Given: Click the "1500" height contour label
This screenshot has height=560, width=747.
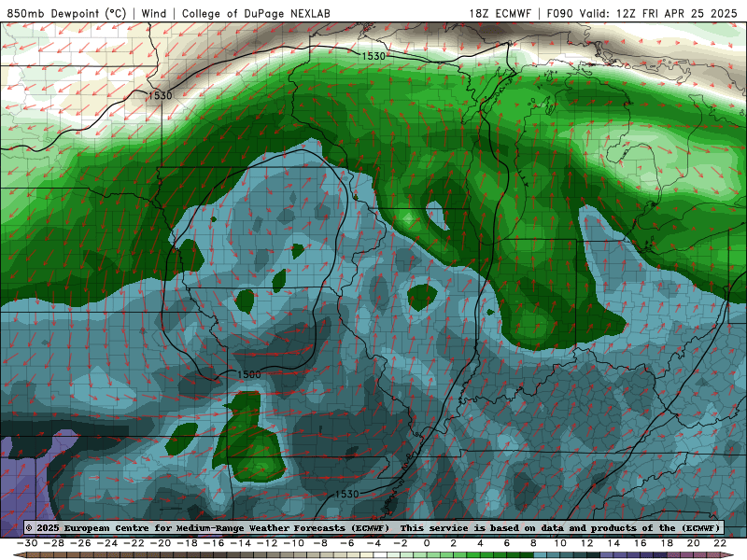Looking at the screenshot, I should coord(248,374).
